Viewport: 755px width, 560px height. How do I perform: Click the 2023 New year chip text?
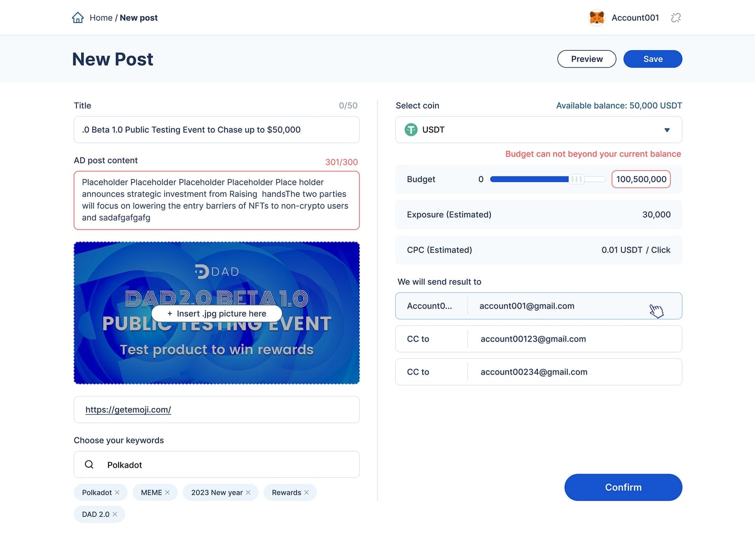[x=217, y=492]
